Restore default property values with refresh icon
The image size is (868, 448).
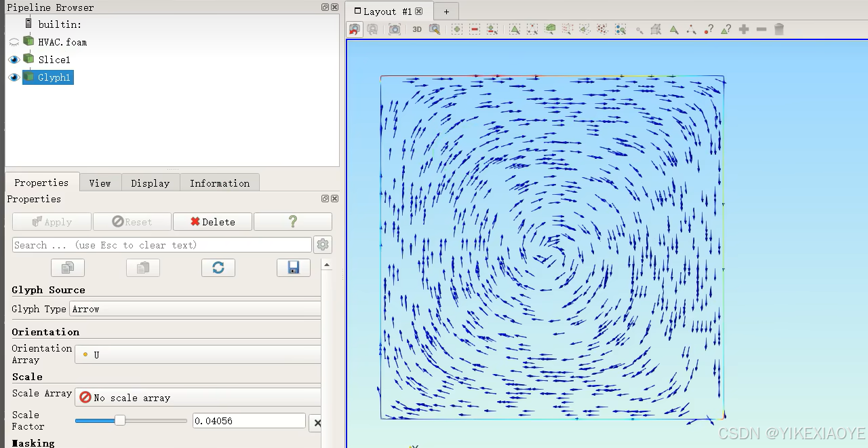click(218, 267)
